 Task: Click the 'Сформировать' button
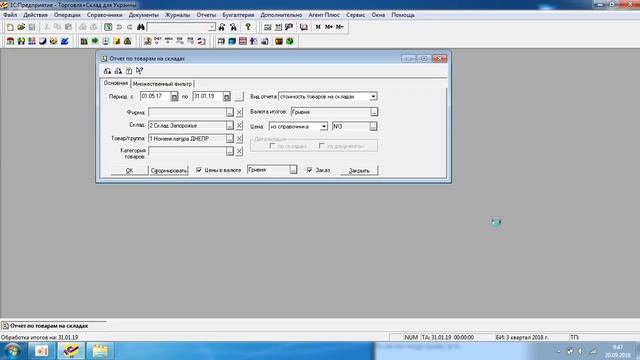pos(169,170)
